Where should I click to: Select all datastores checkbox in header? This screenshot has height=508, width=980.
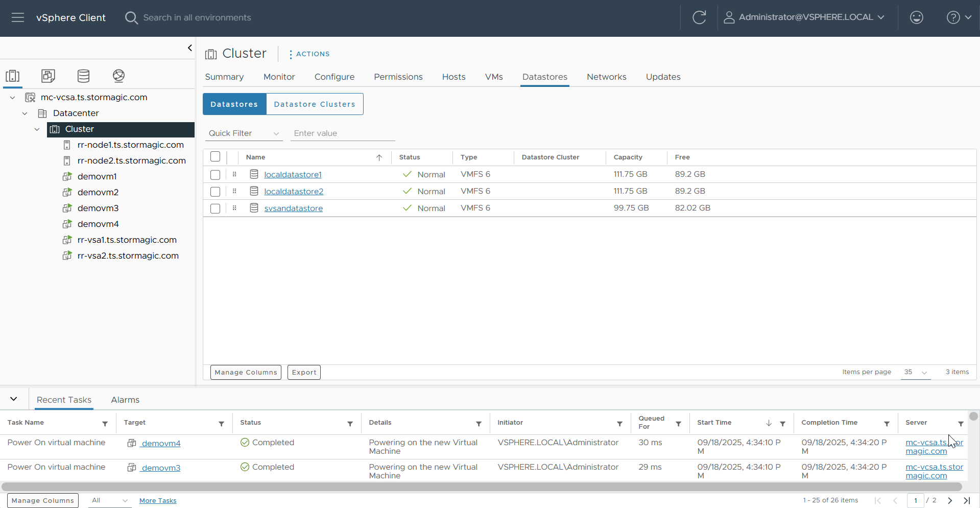coord(216,157)
